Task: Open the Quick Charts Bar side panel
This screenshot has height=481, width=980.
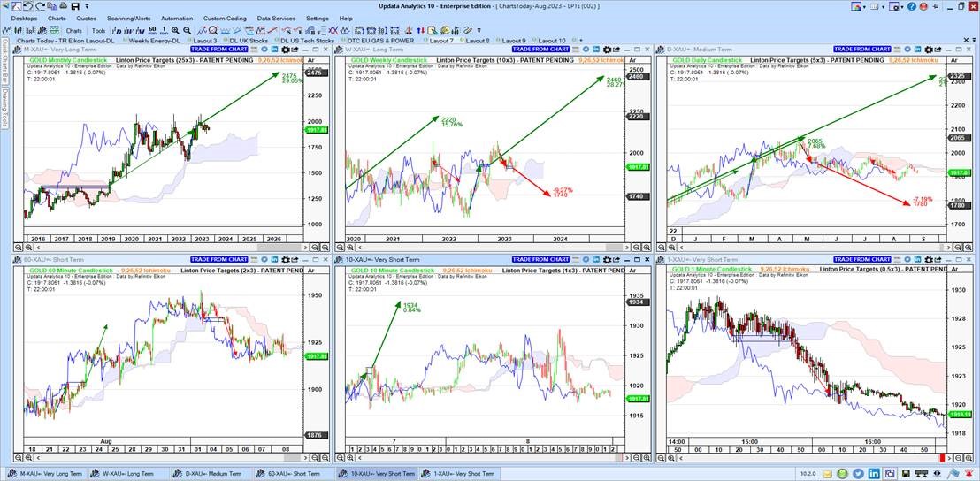Action: point(4,63)
